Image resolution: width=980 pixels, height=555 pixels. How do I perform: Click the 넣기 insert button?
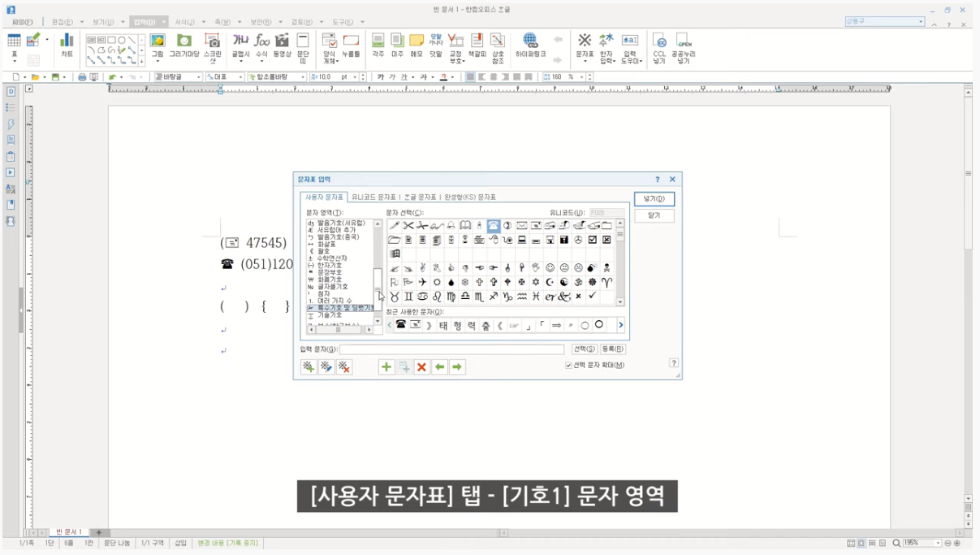[x=654, y=198]
